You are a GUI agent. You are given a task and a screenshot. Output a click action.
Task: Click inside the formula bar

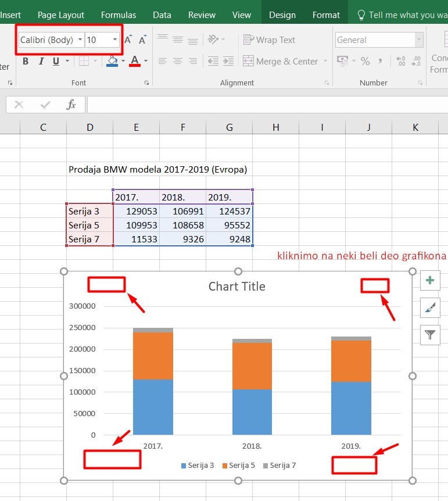click(267, 105)
